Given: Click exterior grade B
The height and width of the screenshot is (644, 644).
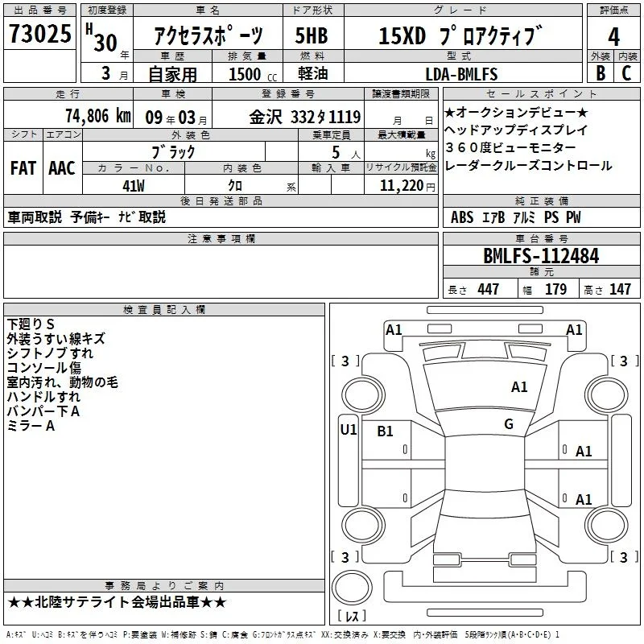Looking at the screenshot, I should click(601, 73).
